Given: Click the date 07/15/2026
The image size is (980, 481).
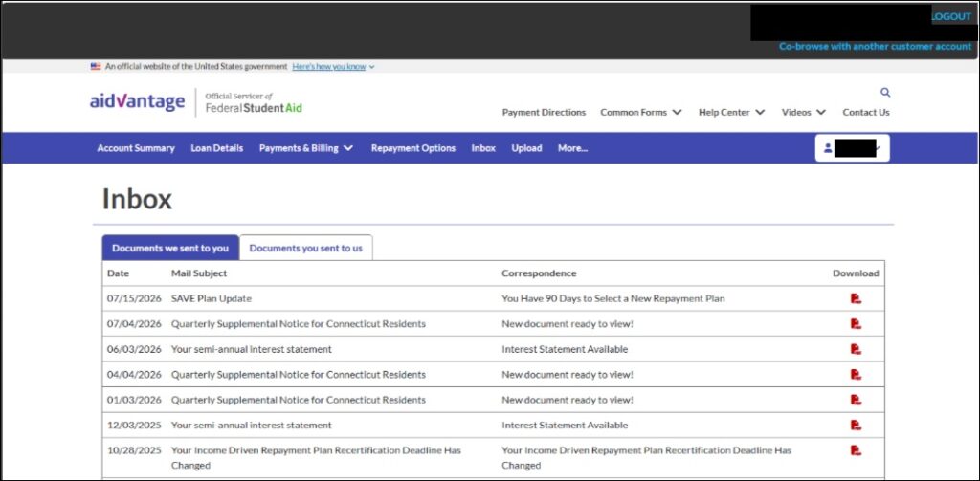Looking at the screenshot, I should (x=134, y=298).
